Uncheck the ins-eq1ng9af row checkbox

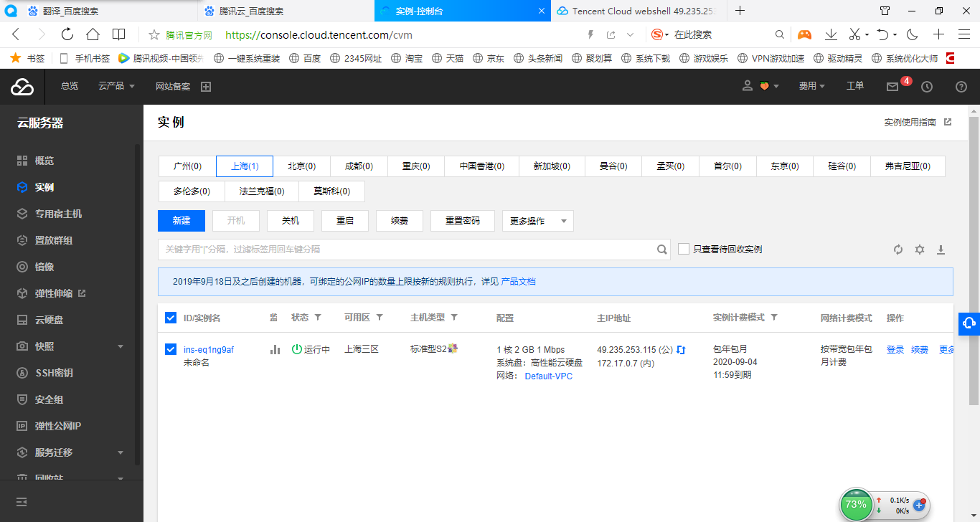click(171, 349)
